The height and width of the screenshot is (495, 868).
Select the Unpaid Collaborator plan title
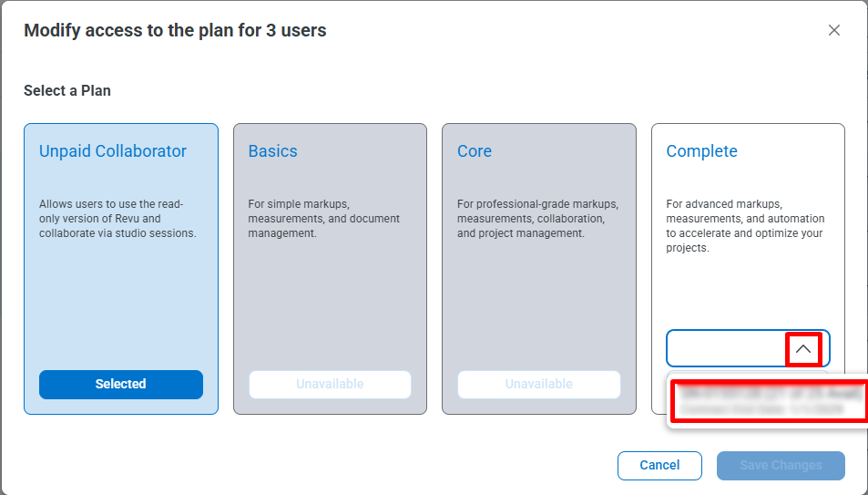[x=113, y=151]
